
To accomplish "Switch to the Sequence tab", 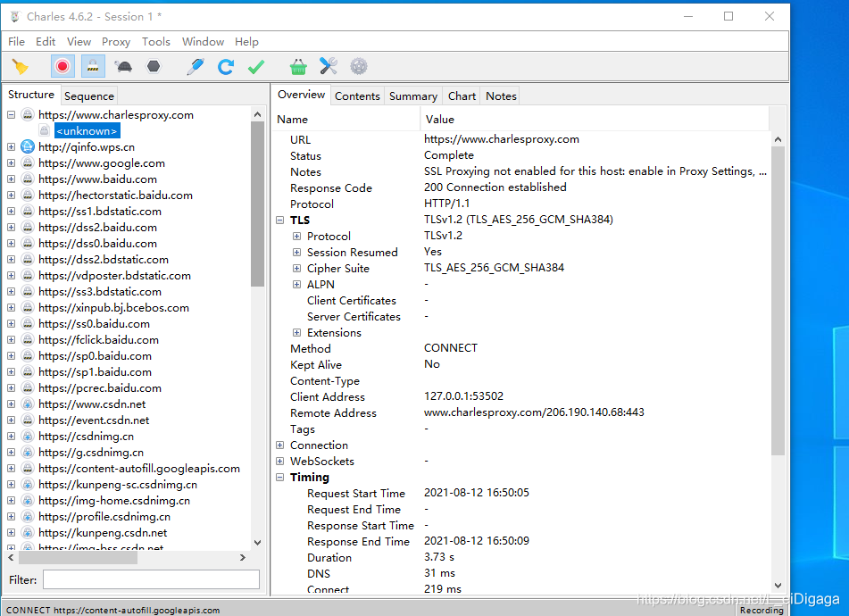I will click(88, 96).
